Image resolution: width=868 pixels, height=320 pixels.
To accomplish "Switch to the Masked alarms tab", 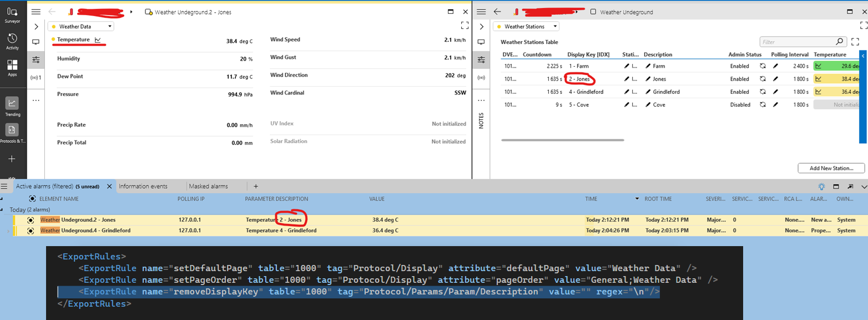I will click(x=208, y=187).
